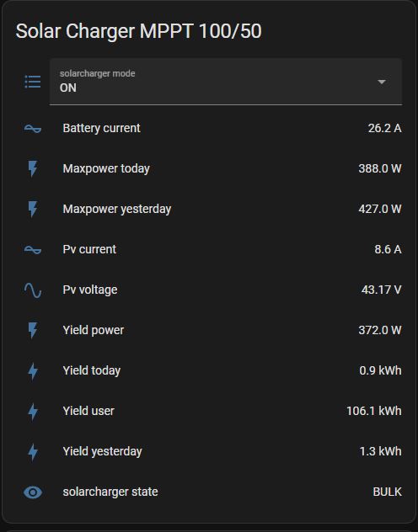Image resolution: width=418 pixels, height=532 pixels.
Task: Select the solarcharger mode ON field
Action: 226,82
